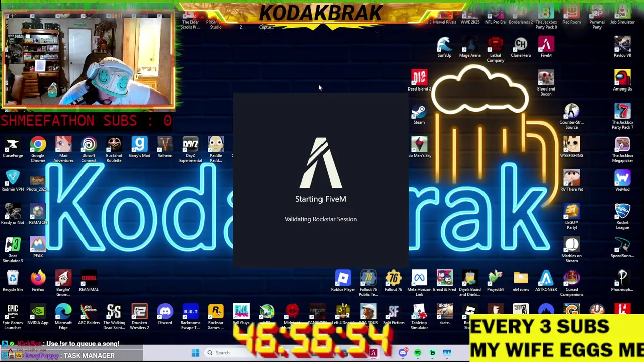
Task: Open The Jackbox Party Pack 7 icon
Action: coord(622,116)
